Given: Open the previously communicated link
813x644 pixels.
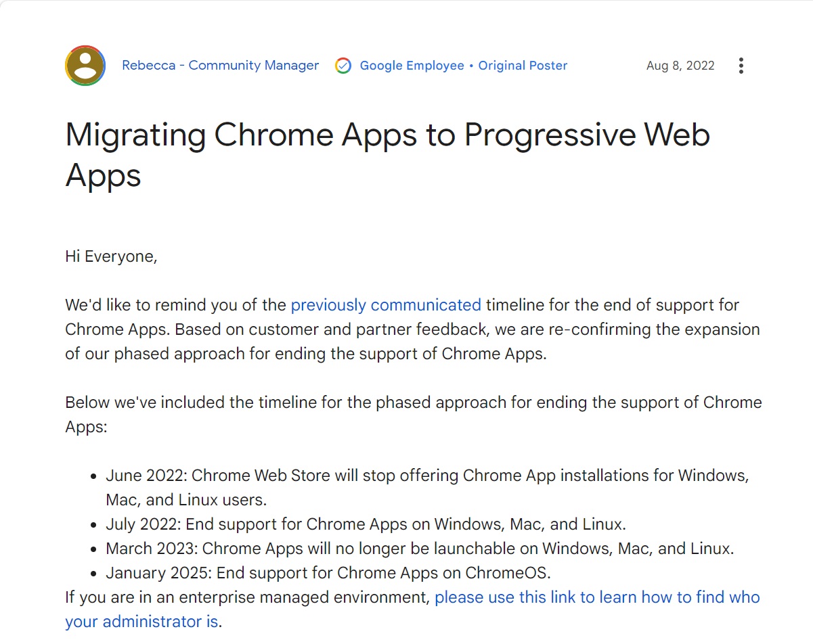Looking at the screenshot, I should tap(386, 305).
